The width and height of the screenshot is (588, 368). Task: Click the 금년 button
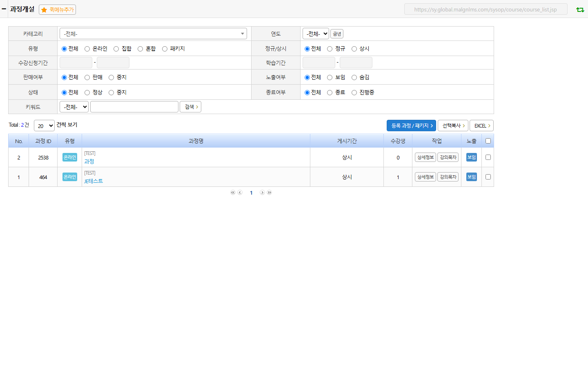(x=337, y=34)
